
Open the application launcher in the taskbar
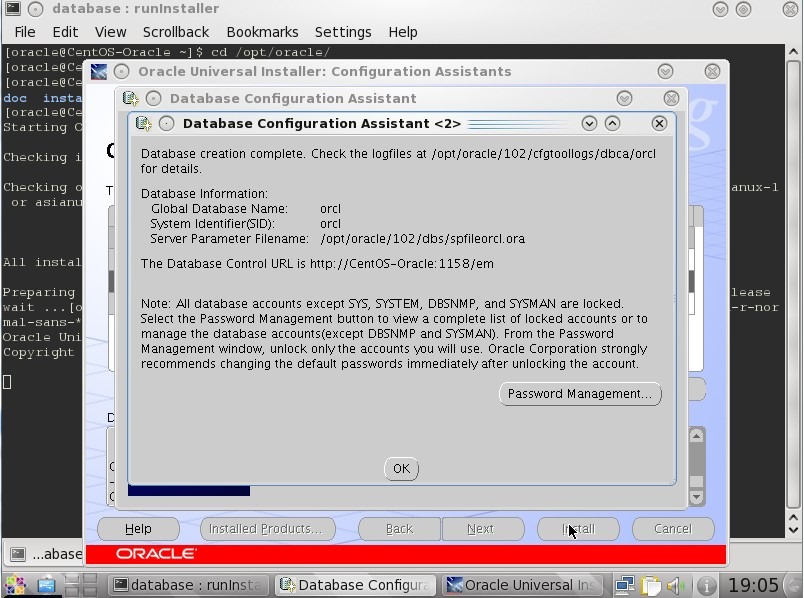(17, 585)
